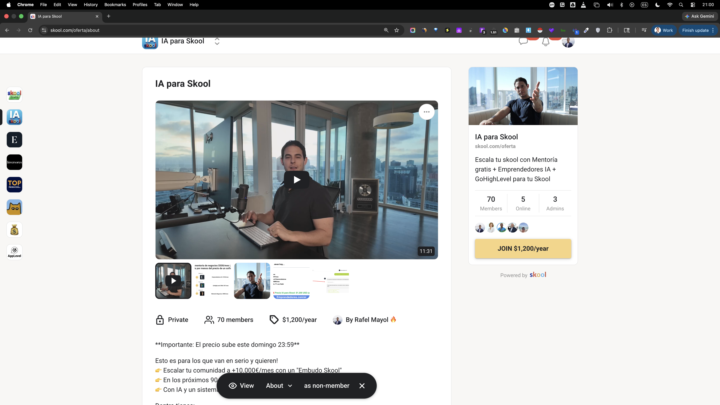
Task: Close the IA para Skool browser tab
Action: (97, 16)
